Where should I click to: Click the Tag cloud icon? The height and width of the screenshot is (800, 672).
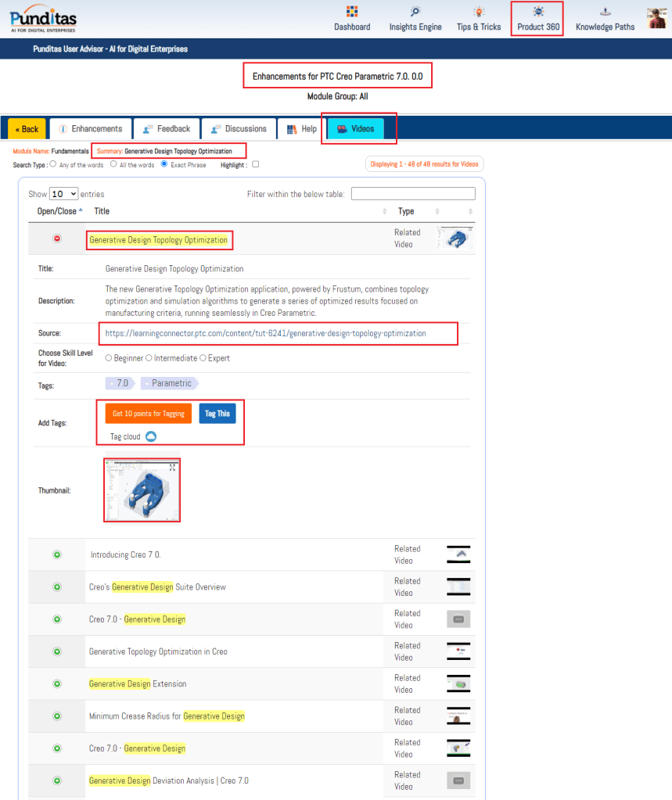[152, 436]
